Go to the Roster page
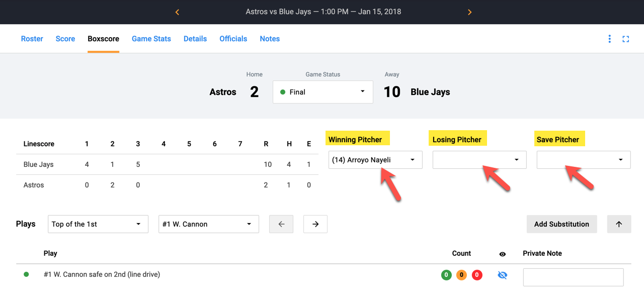644x292 pixels. coord(32,39)
